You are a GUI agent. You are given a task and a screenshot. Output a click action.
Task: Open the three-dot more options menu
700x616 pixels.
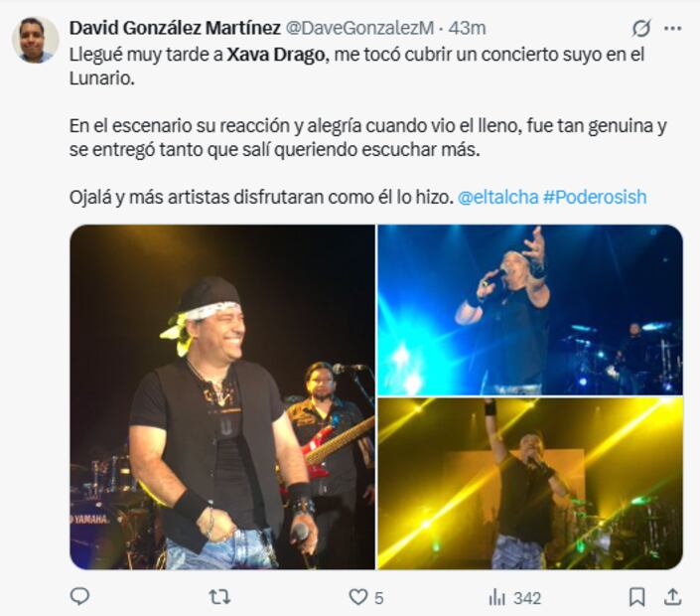tap(673, 28)
